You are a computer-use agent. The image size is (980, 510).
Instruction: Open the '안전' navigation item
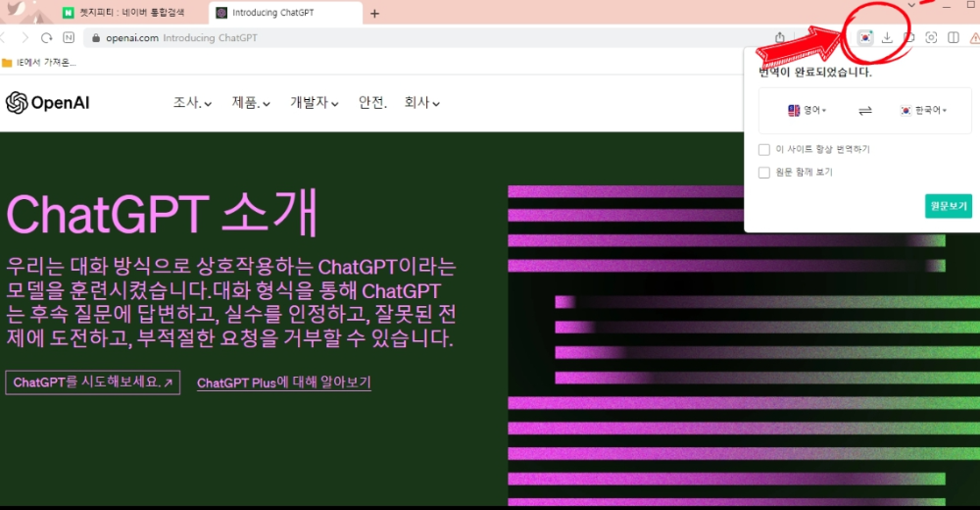[372, 103]
